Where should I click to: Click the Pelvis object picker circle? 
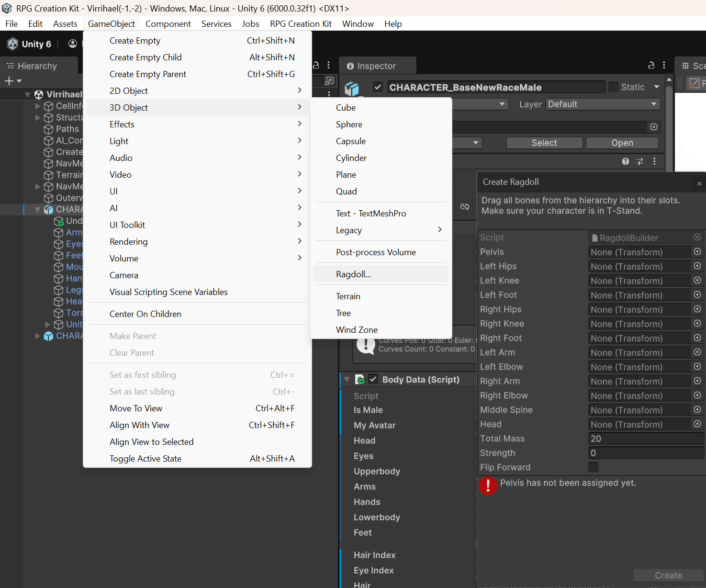point(697,252)
